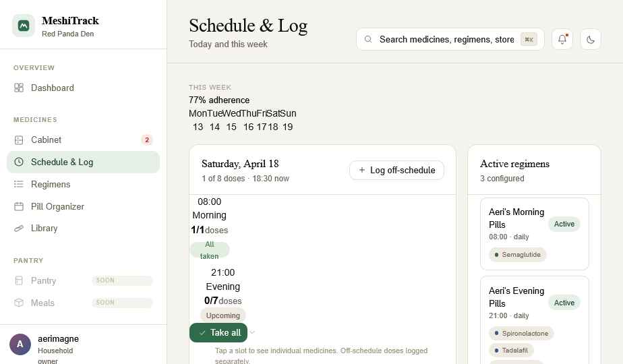Click the green Take all button
Image resolution: width=623 pixels, height=364 pixels.
tap(218, 332)
